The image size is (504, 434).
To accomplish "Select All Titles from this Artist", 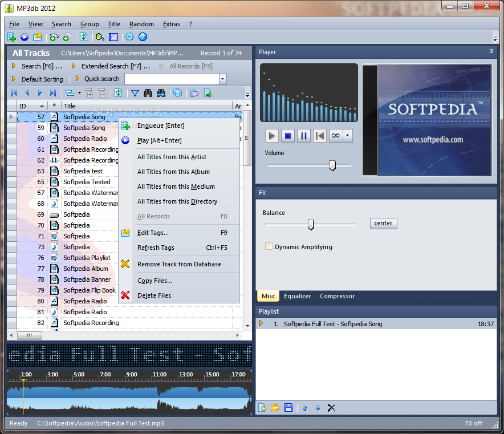I will [x=179, y=157].
